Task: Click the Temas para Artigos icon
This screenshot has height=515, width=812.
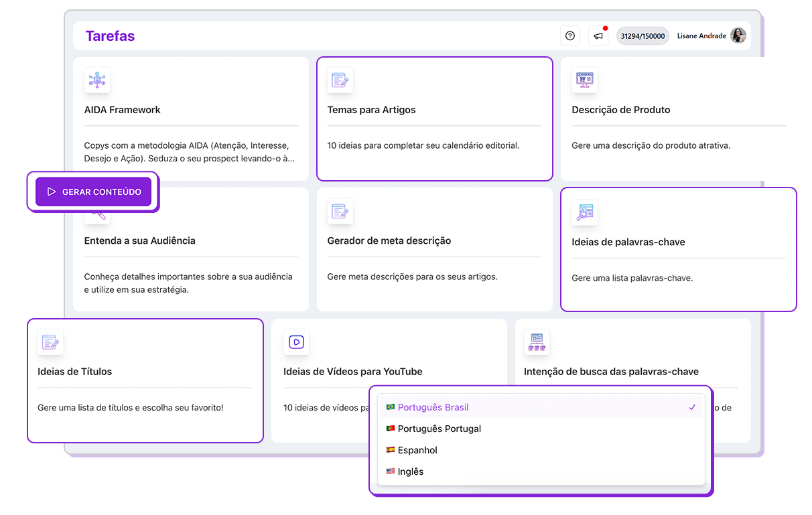Action: tap(340, 80)
